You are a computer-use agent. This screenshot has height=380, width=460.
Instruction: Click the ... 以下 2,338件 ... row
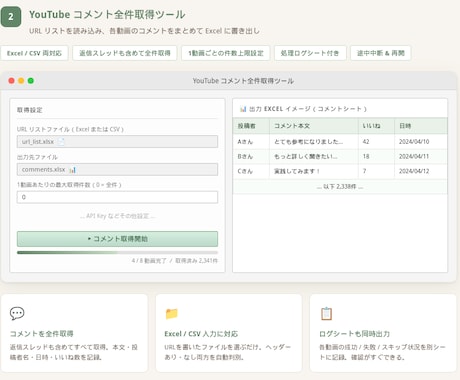[x=340, y=187]
